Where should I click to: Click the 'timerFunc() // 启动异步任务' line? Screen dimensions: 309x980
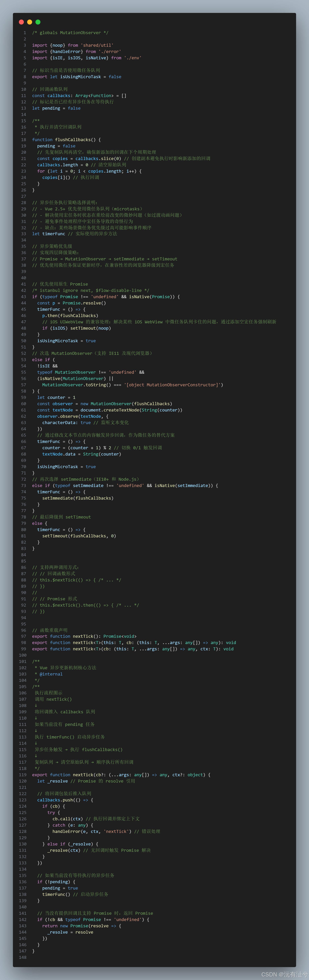[x=75, y=894]
